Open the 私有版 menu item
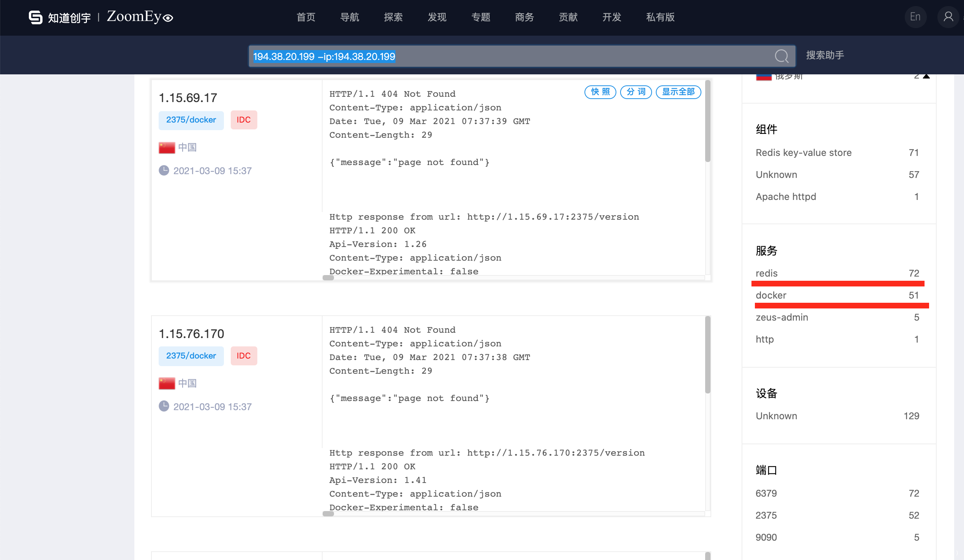Viewport: 964px width, 560px height. tap(660, 17)
